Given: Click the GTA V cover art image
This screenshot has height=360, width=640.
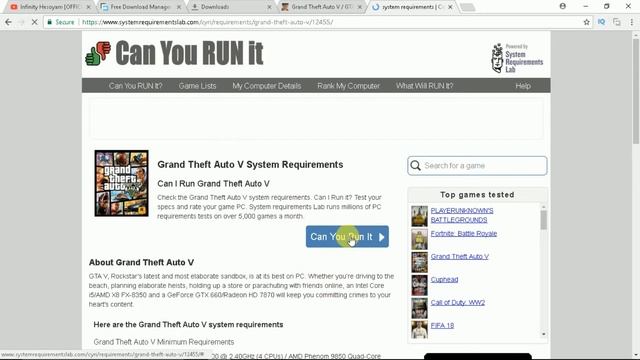Looking at the screenshot, I should (x=122, y=183).
